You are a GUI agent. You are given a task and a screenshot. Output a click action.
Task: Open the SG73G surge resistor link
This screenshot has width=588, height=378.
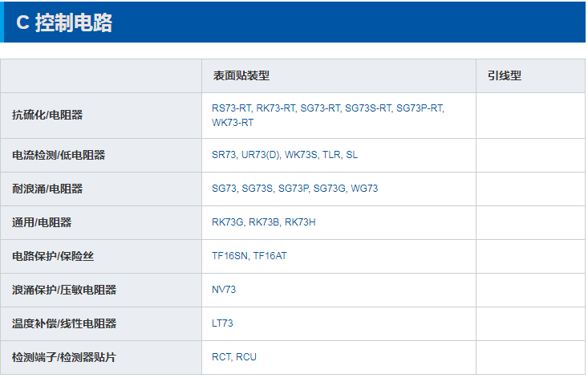(x=330, y=189)
